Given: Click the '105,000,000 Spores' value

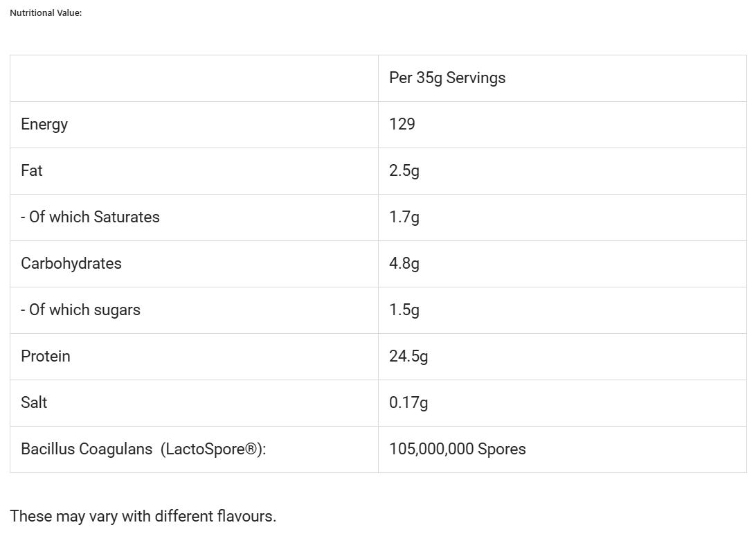Looking at the screenshot, I should pos(458,450).
